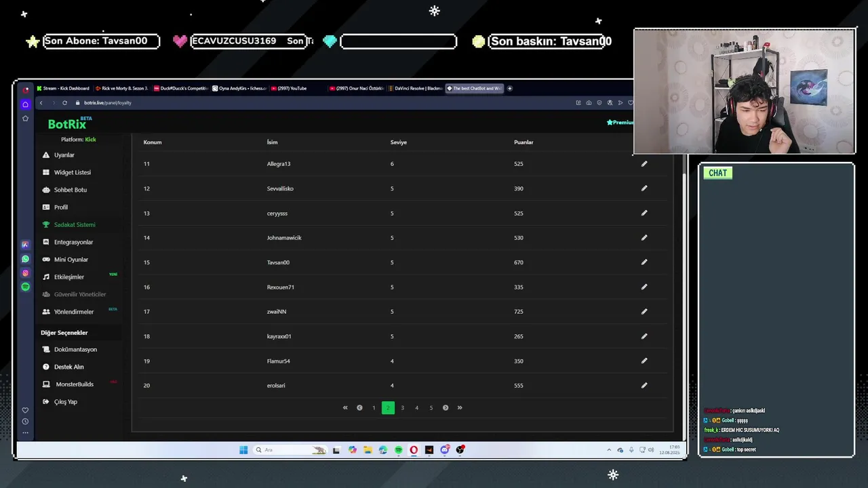Switch to DaVinci Resolve browser tab
This screenshot has height=488, width=868.
[x=416, y=88]
